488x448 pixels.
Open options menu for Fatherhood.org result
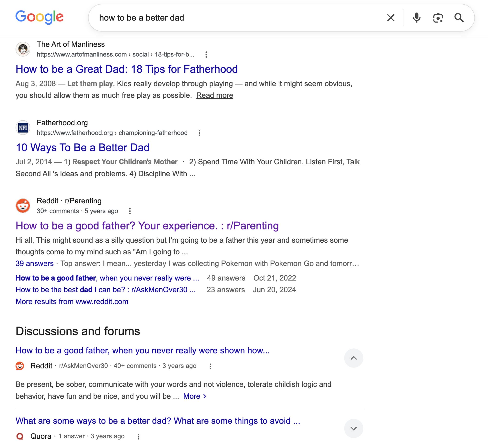(x=199, y=133)
